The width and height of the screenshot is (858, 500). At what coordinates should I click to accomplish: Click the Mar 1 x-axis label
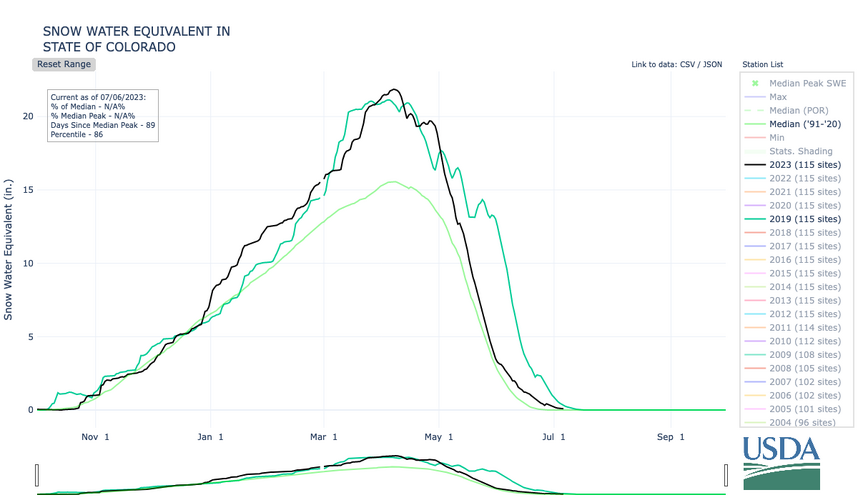point(323,437)
